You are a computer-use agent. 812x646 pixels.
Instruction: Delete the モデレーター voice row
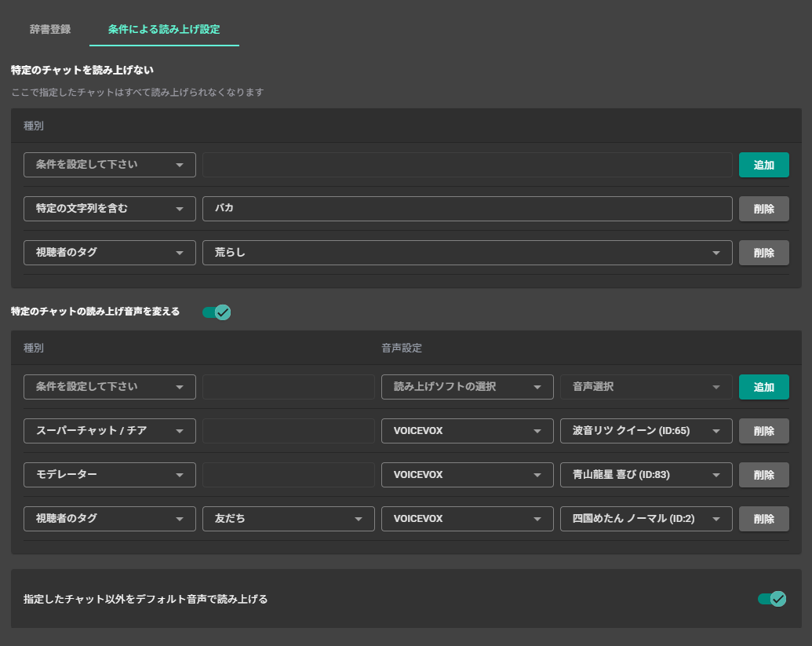pyautogui.click(x=764, y=475)
